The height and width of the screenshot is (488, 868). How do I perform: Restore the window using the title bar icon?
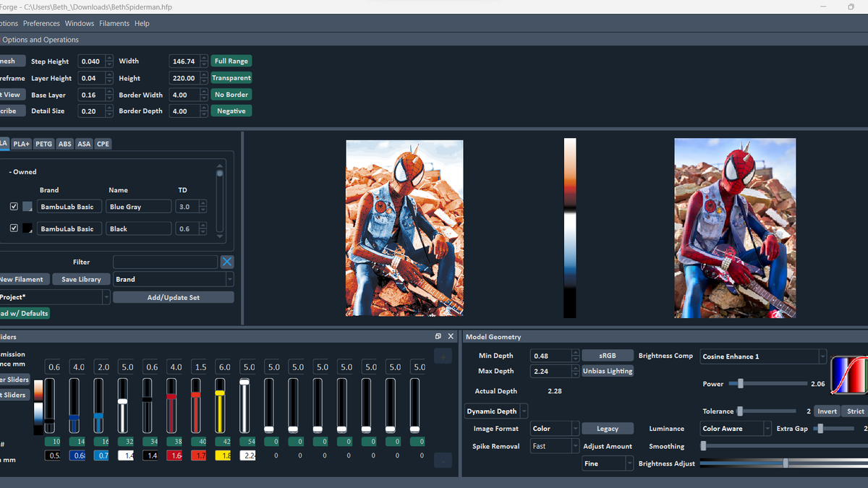click(851, 7)
